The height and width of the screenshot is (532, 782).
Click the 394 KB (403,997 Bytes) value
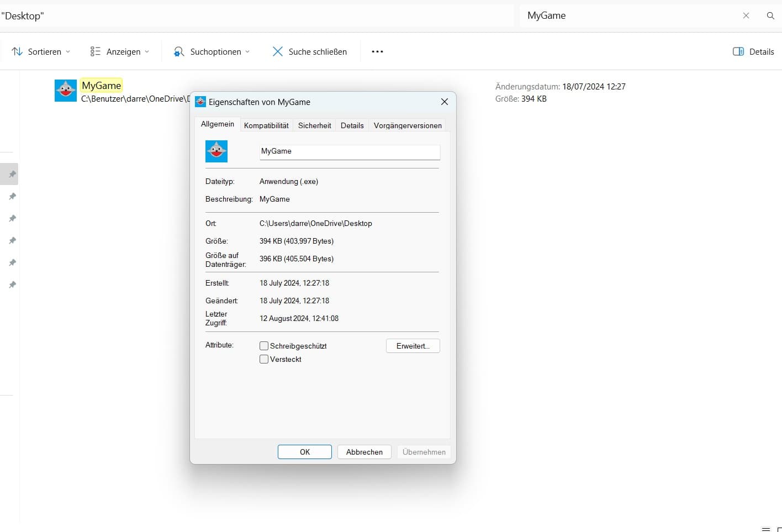(x=297, y=241)
